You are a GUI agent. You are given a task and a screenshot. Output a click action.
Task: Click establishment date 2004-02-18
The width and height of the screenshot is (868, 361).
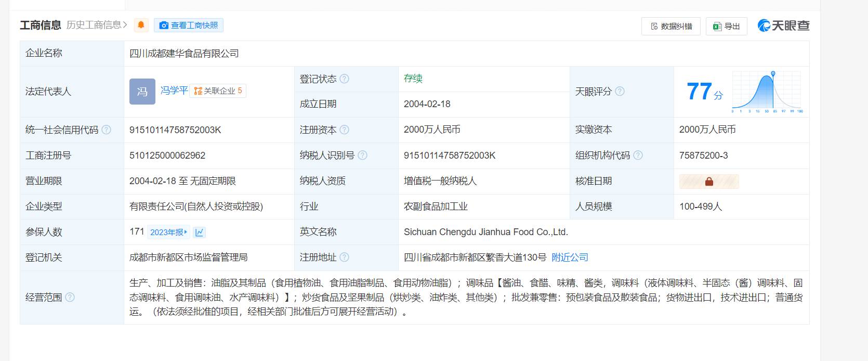pos(427,104)
